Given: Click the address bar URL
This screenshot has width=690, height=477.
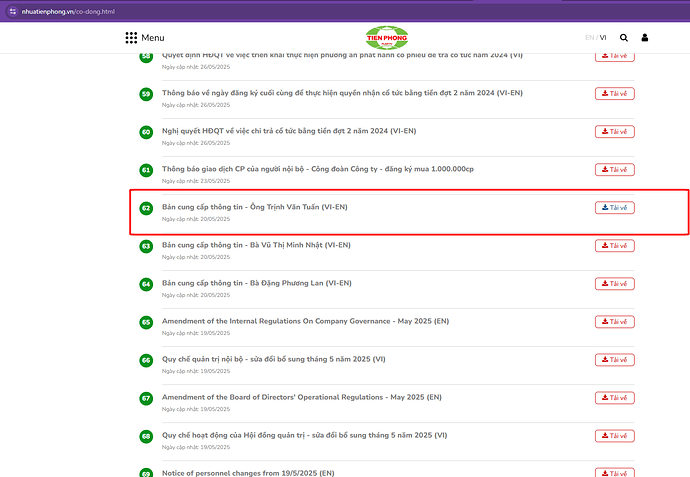Looking at the screenshot, I should pos(68,11).
